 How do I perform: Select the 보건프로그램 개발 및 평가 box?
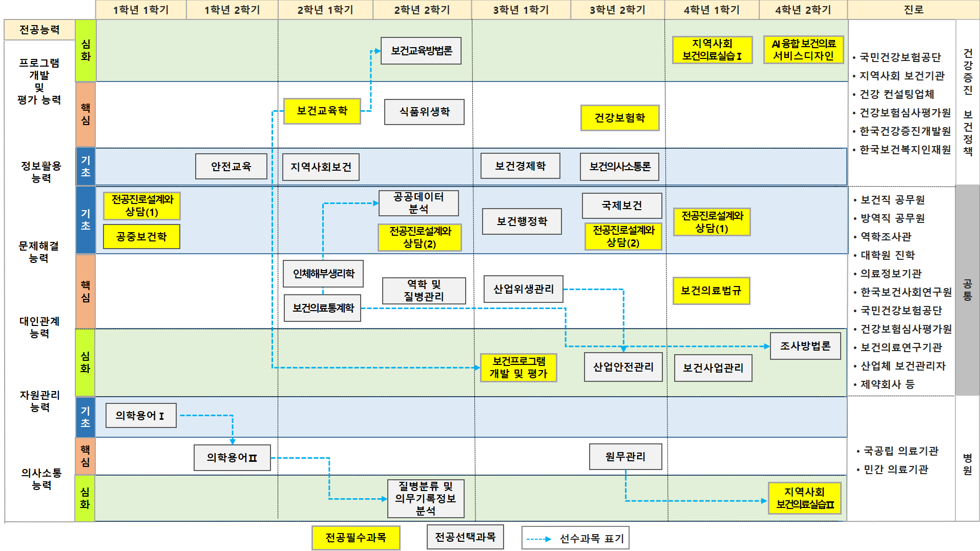click(518, 368)
